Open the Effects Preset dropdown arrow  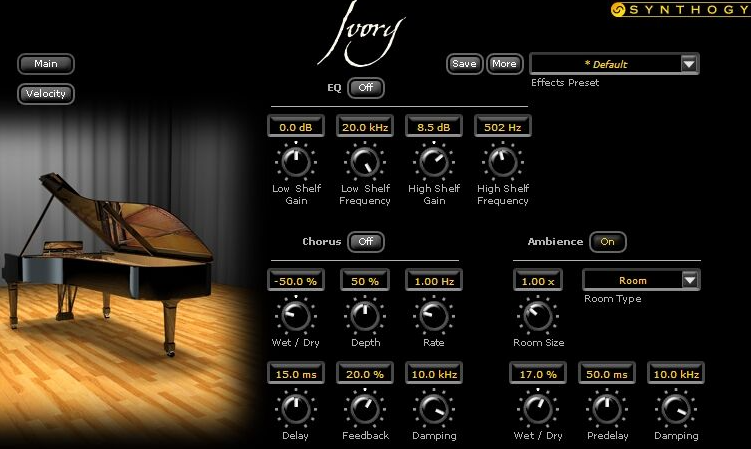[x=689, y=64]
